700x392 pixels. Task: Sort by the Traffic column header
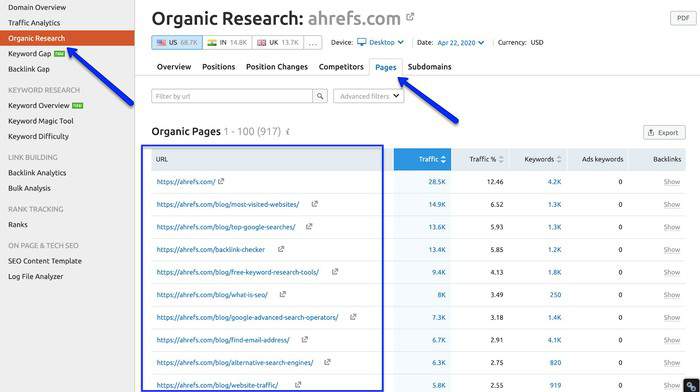(422, 159)
